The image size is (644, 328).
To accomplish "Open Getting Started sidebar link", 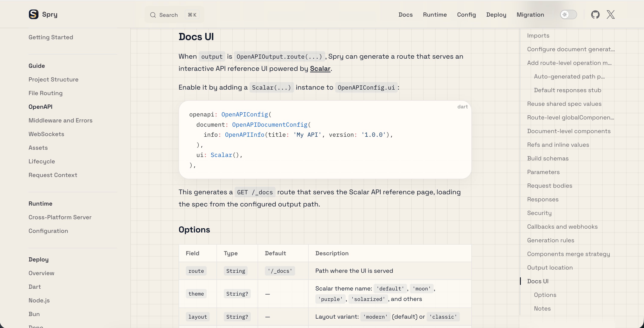I will [x=51, y=37].
